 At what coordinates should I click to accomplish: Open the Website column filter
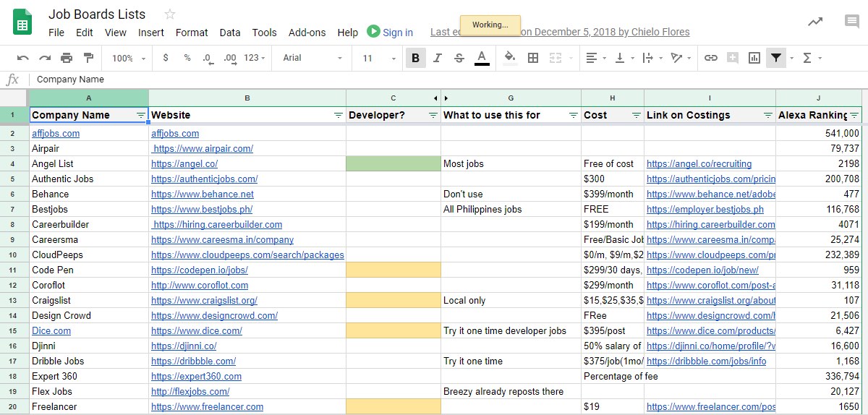339,116
